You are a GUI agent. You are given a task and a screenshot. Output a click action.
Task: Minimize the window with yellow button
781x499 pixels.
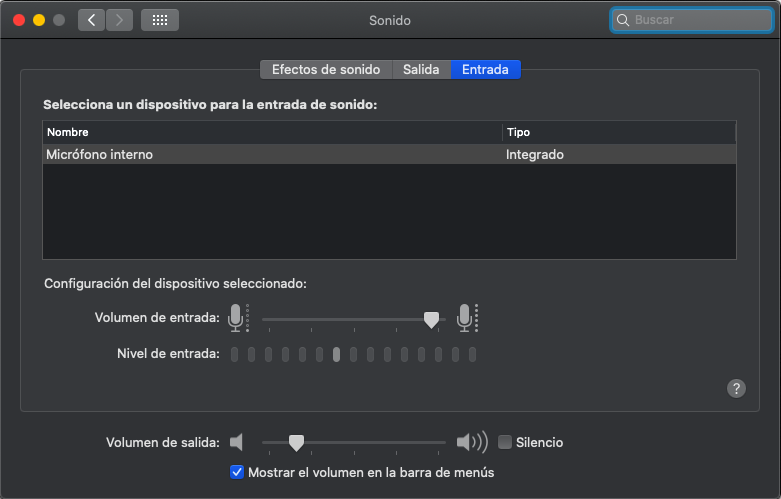point(39,20)
